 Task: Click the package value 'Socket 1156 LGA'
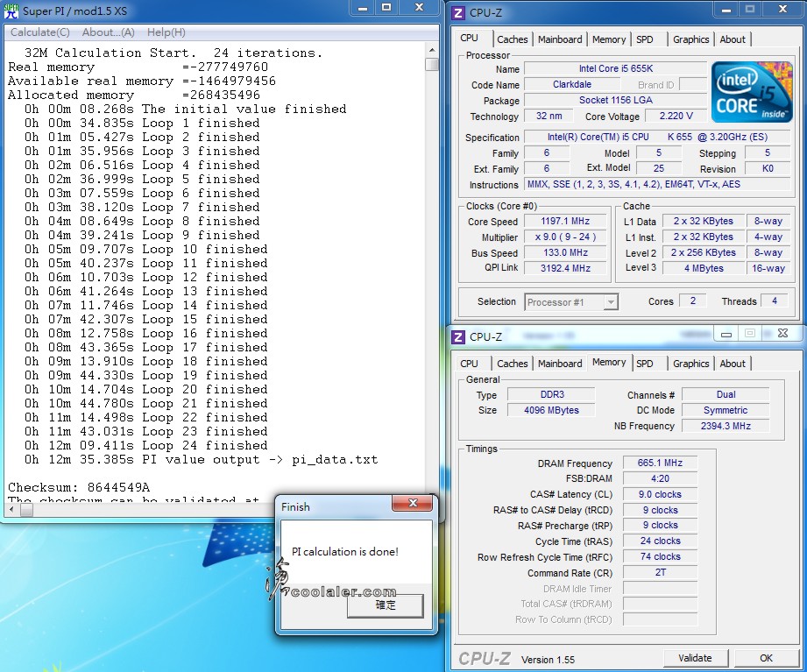pyautogui.click(x=615, y=100)
